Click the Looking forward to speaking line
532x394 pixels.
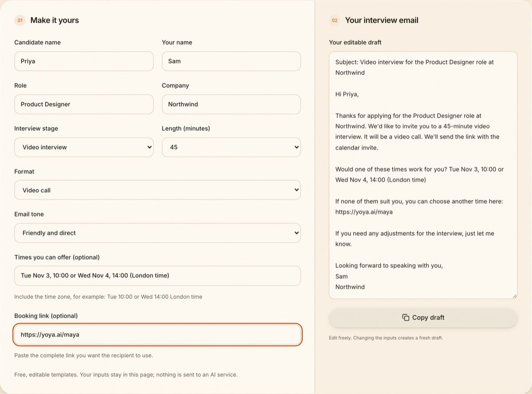(389, 265)
